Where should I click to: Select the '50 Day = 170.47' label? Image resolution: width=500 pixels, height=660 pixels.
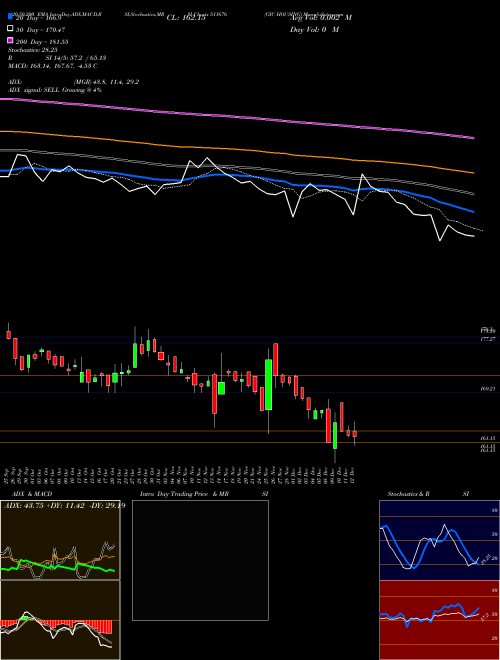(x=40, y=30)
